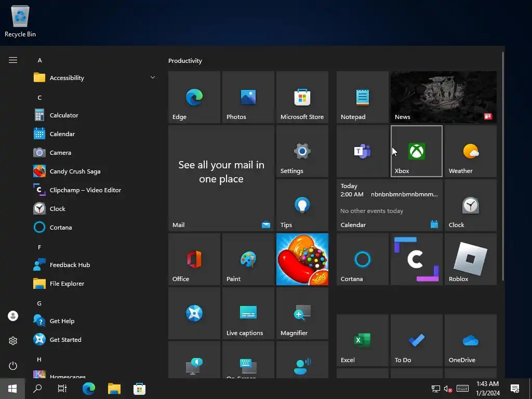Screen dimensions: 532x399
Task: Open the Paint tile
Action: pos(248,259)
